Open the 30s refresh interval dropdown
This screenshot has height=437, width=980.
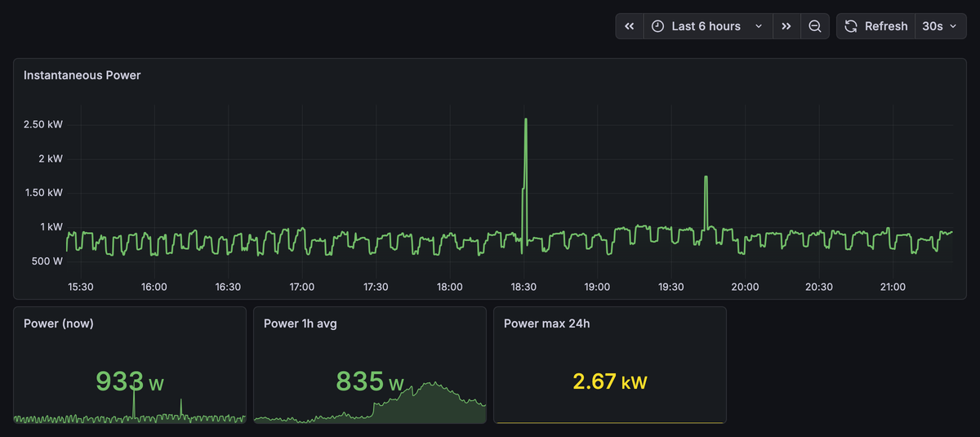(x=940, y=26)
